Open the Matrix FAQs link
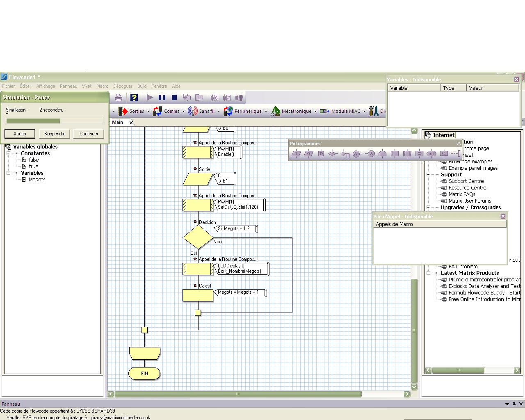The width and height of the screenshot is (525, 420). [462, 194]
